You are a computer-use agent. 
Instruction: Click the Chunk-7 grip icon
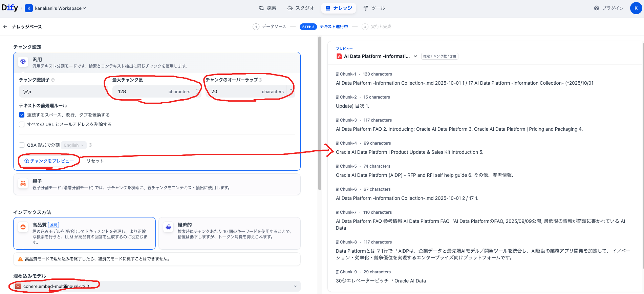point(338,212)
